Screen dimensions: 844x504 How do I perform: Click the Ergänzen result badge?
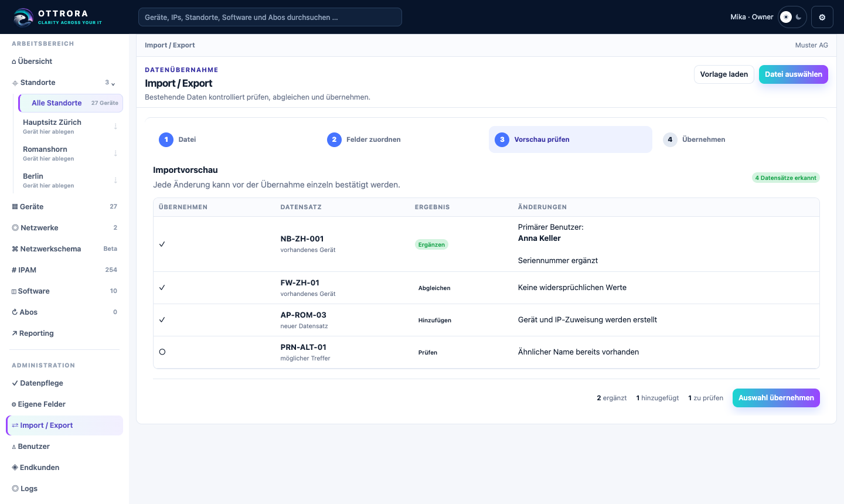click(x=431, y=244)
